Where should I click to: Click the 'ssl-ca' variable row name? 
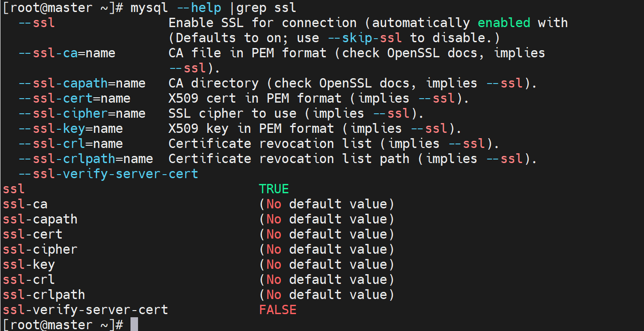(x=25, y=204)
